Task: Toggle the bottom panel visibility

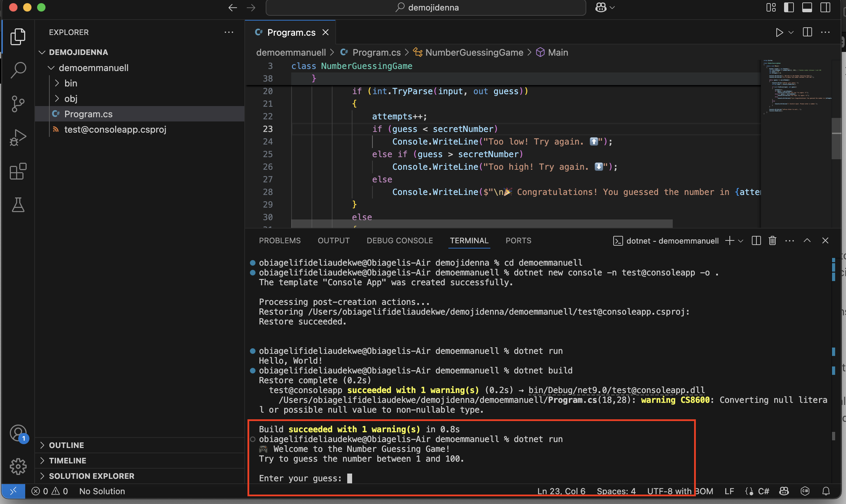Action: [x=807, y=8]
